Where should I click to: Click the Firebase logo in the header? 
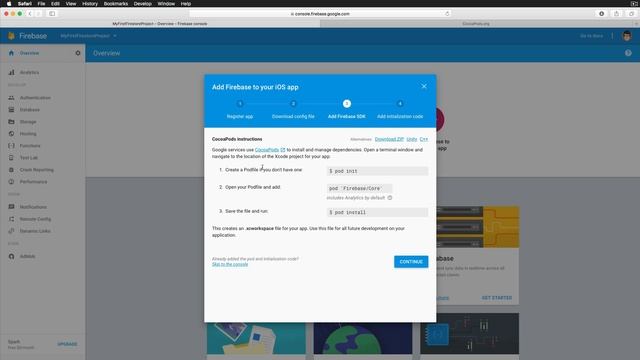tap(27, 36)
